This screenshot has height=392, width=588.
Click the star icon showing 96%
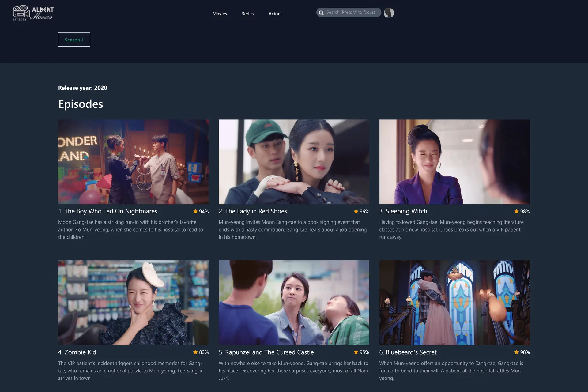[356, 211]
